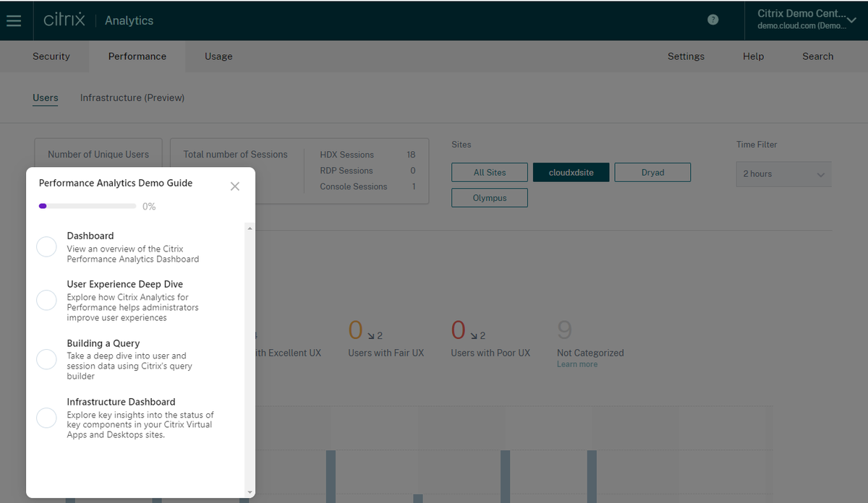Open the 2 hours time filter dropdown
This screenshot has width=868, height=503.
pyautogui.click(x=783, y=174)
